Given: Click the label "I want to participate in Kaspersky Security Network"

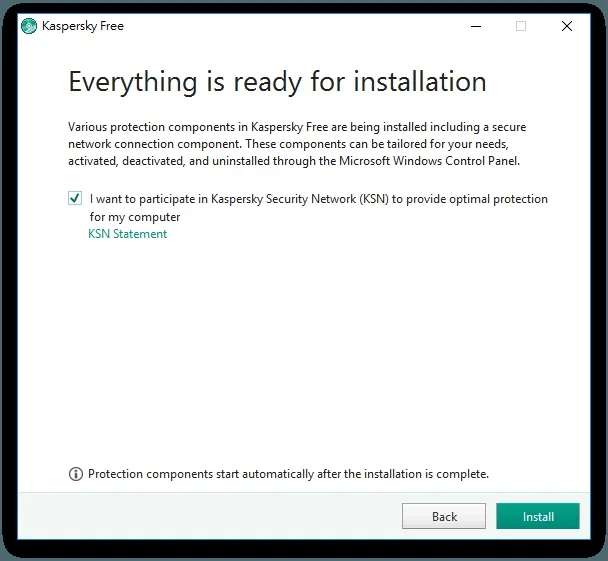Looking at the screenshot, I should click(x=319, y=207).
